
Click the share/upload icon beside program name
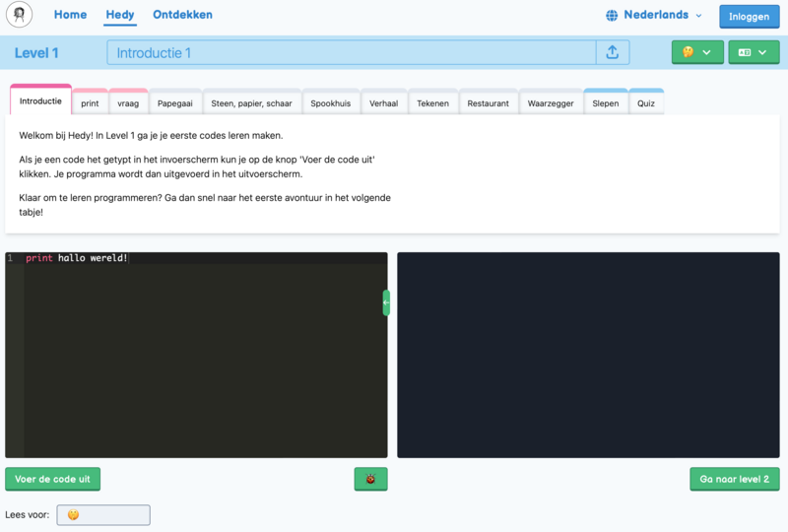pyautogui.click(x=612, y=53)
